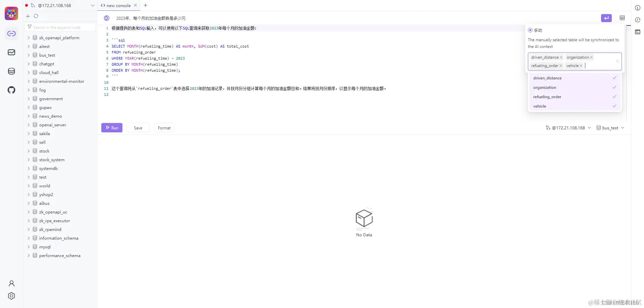Click the filter icon in the search box
644x308 pixels.
click(30, 27)
